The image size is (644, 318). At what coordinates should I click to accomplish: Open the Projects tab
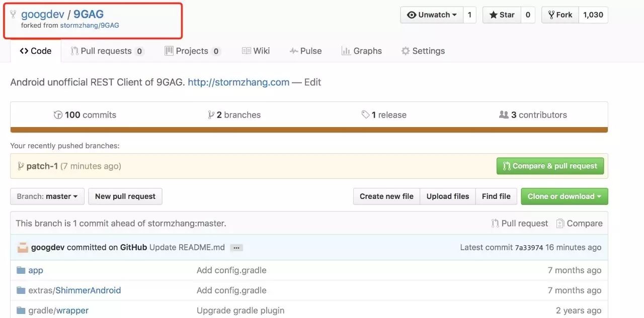click(x=193, y=51)
